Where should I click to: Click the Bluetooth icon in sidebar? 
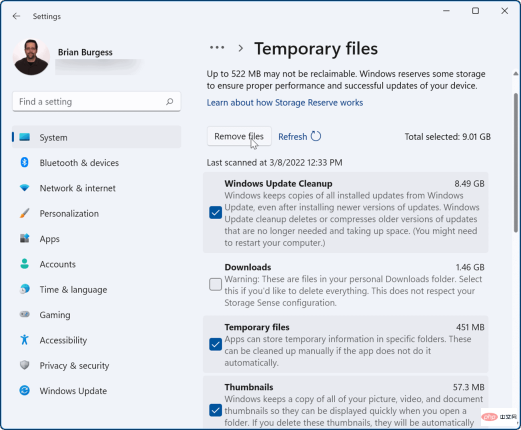[24, 162]
